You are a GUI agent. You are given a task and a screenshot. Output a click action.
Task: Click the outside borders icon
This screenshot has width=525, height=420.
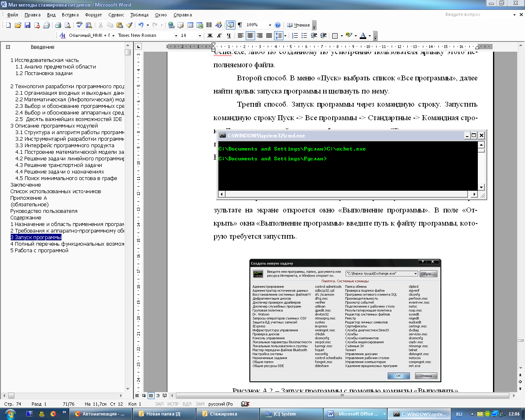pos(335,36)
